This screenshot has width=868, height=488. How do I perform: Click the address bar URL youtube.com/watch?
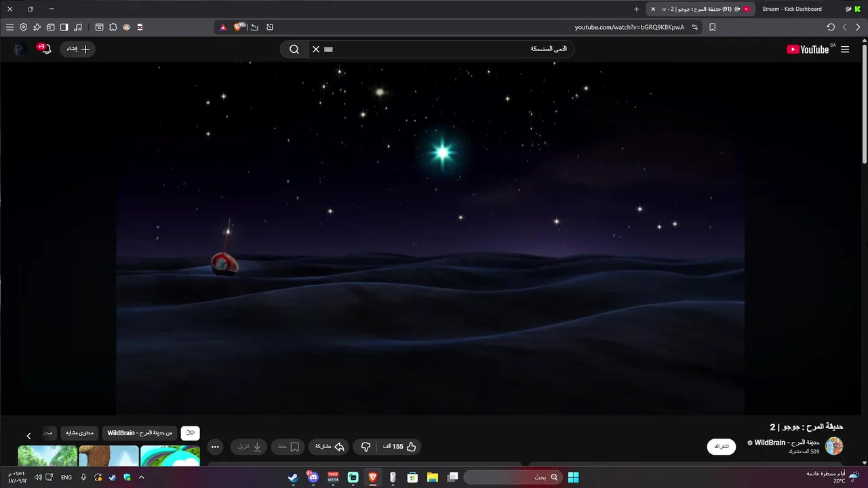coord(629,27)
